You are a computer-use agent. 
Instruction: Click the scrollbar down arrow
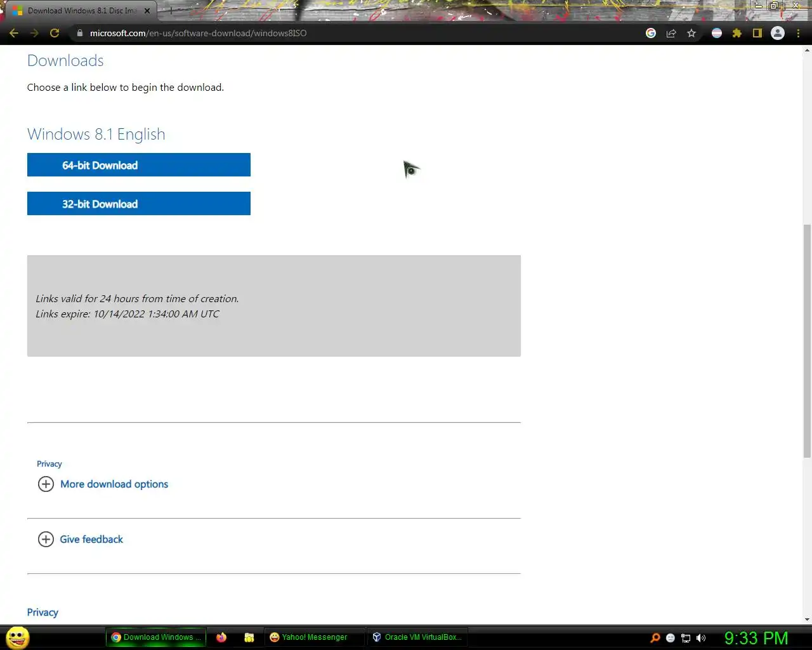point(807,620)
